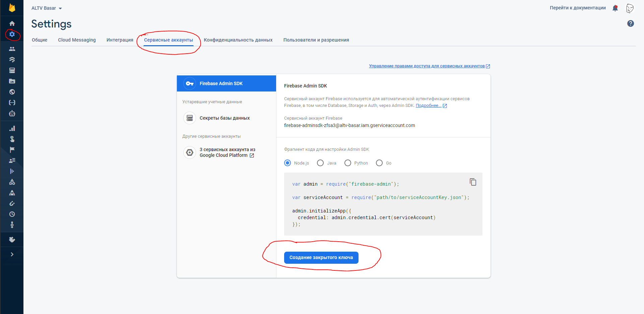This screenshot has height=314, width=644.
Task: Open Firestore waves icon in sidebar
Action: (x=12, y=60)
